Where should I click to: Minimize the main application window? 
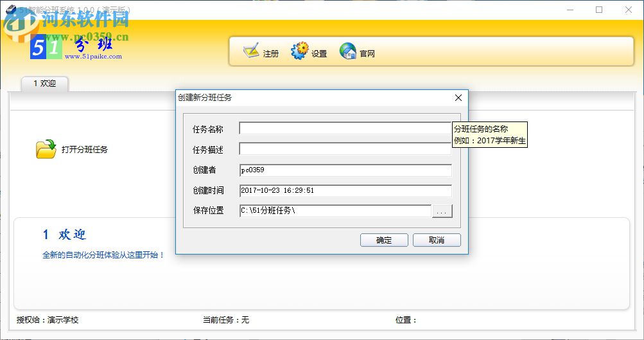point(570,10)
